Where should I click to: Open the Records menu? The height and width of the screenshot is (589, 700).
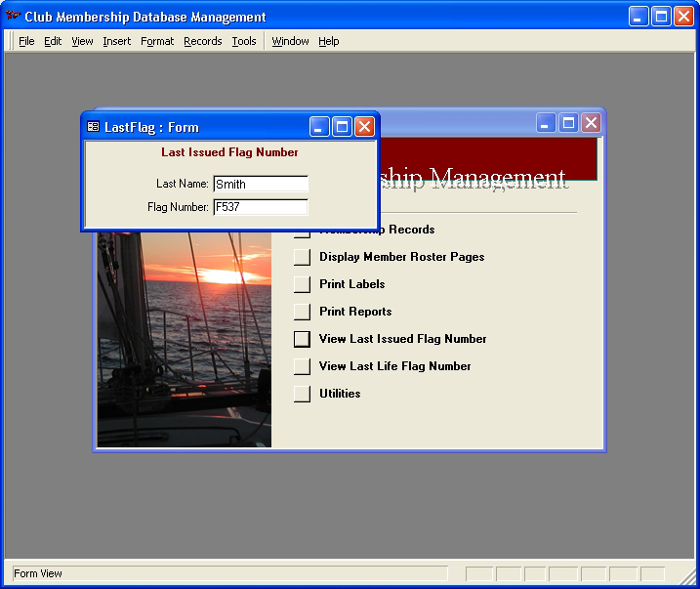pyautogui.click(x=203, y=41)
